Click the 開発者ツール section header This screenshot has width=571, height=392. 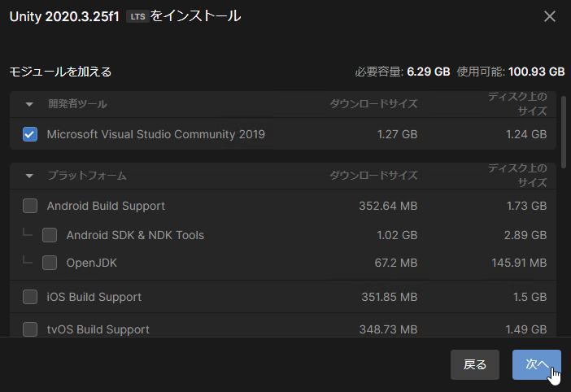click(77, 104)
